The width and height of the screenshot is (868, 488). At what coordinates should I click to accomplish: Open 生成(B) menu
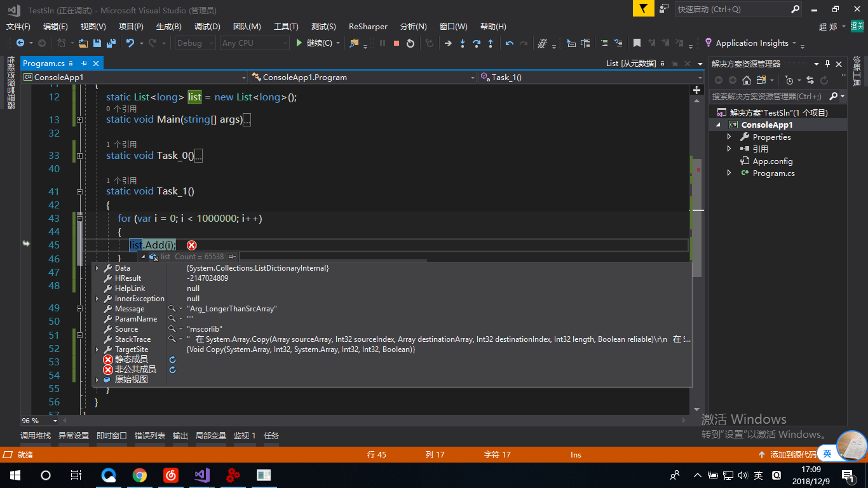click(169, 26)
